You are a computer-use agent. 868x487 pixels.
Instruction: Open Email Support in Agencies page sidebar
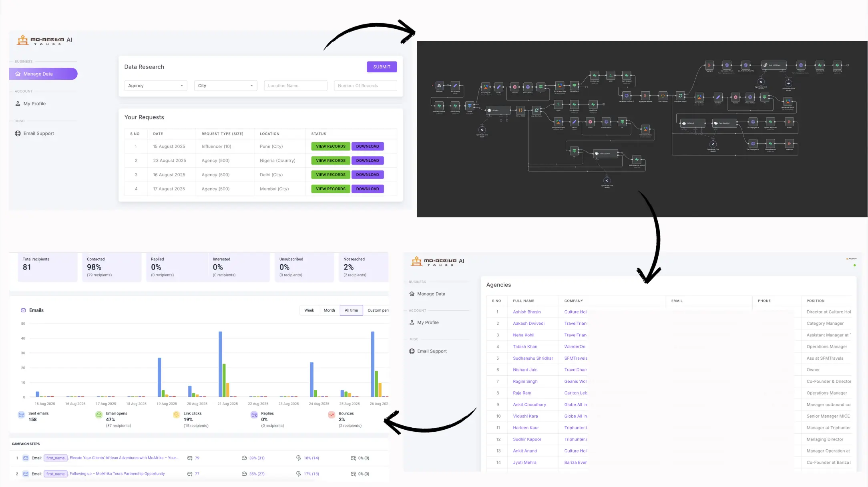coord(428,351)
